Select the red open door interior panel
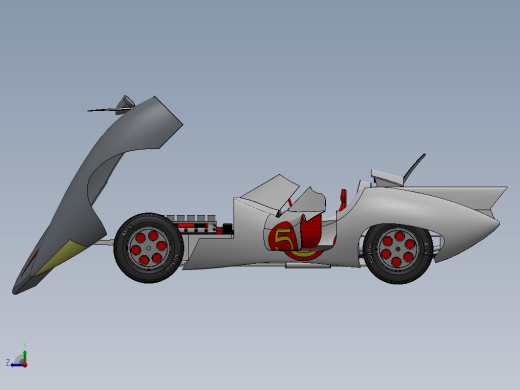Screen dimensions: 520x390 click(x=311, y=232)
